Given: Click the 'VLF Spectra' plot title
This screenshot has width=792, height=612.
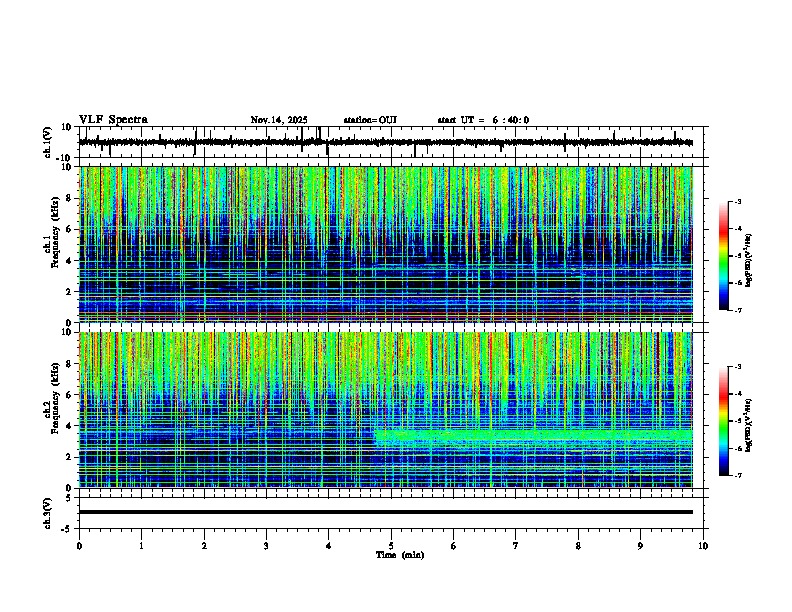Looking at the screenshot, I should click(113, 120).
